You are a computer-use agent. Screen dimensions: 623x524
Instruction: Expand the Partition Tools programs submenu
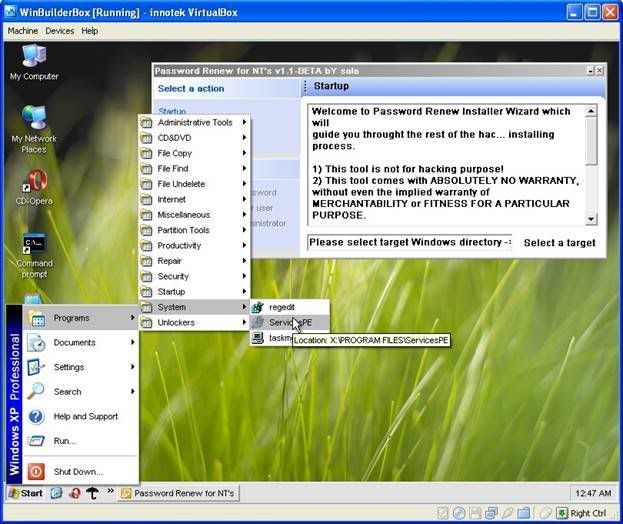194,230
